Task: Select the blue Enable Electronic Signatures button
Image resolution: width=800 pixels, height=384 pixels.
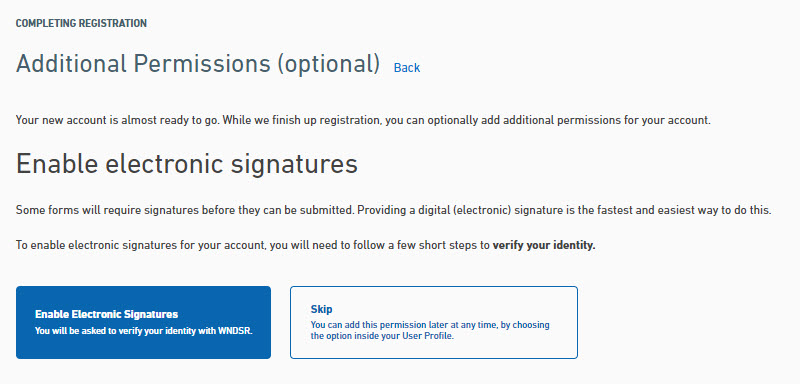Action: [143, 322]
